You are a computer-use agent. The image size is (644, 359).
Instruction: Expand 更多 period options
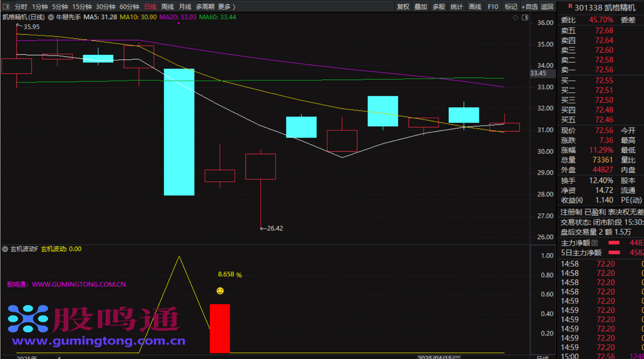[x=226, y=7]
